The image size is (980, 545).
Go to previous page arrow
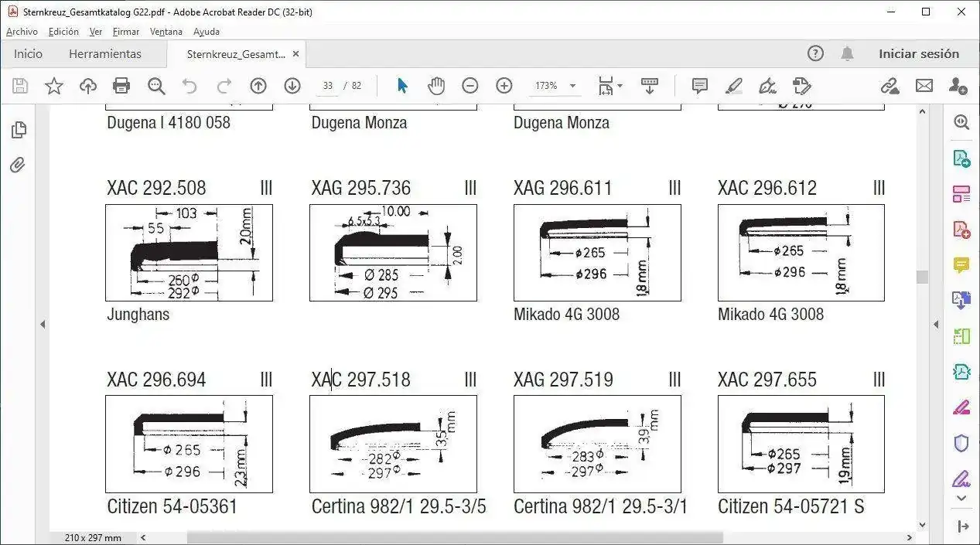(x=258, y=86)
